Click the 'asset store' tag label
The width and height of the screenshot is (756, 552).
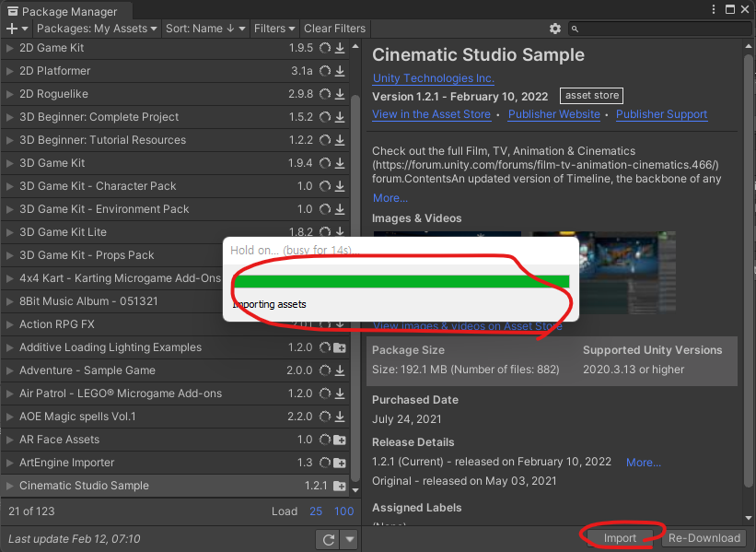(591, 96)
